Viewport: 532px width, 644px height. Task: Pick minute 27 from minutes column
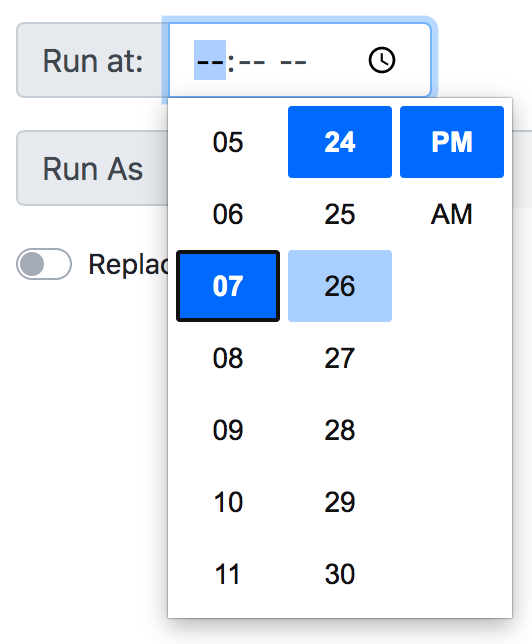[340, 358]
